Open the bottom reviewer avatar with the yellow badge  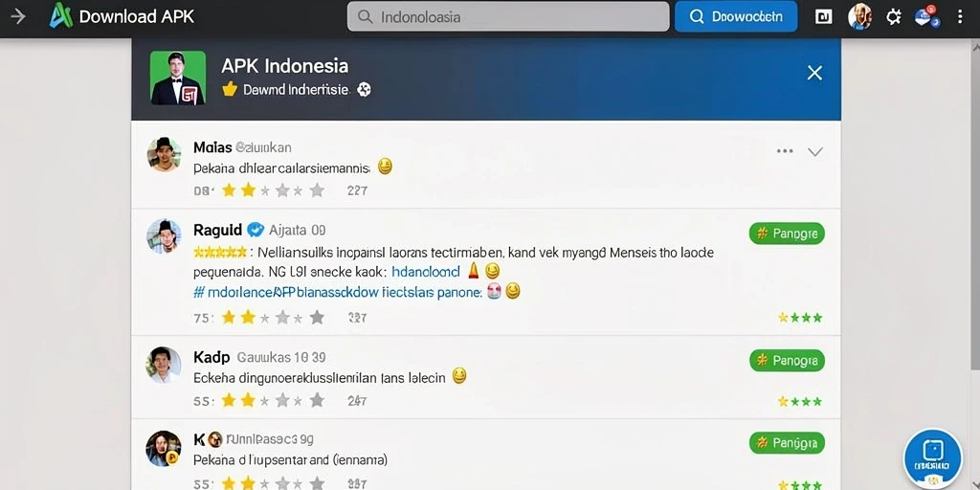click(x=164, y=448)
